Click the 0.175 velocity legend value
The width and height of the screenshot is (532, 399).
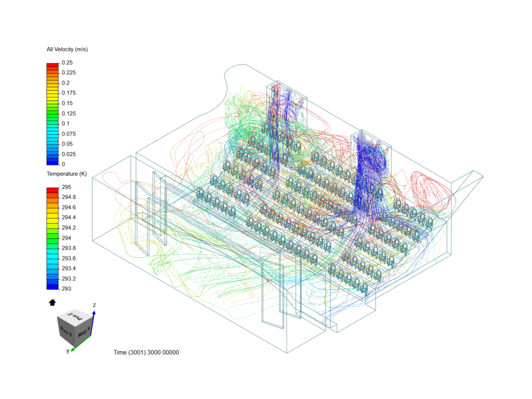pyautogui.click(x=69, y=93)
